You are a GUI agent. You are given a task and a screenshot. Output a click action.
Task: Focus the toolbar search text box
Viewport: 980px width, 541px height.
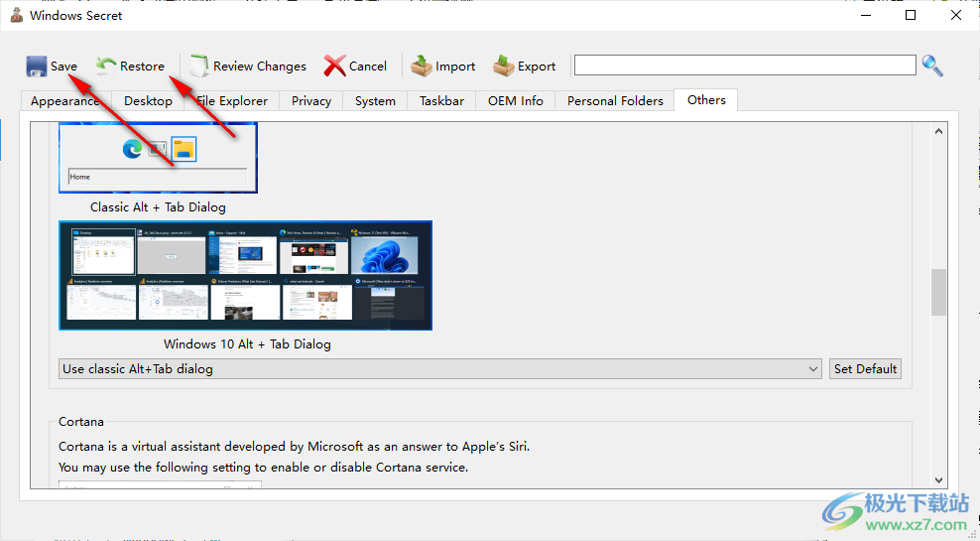click(x=744, y=66)
